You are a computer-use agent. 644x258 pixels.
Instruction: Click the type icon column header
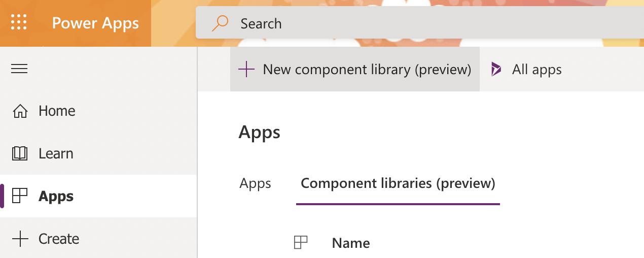[x=301, y=243]
